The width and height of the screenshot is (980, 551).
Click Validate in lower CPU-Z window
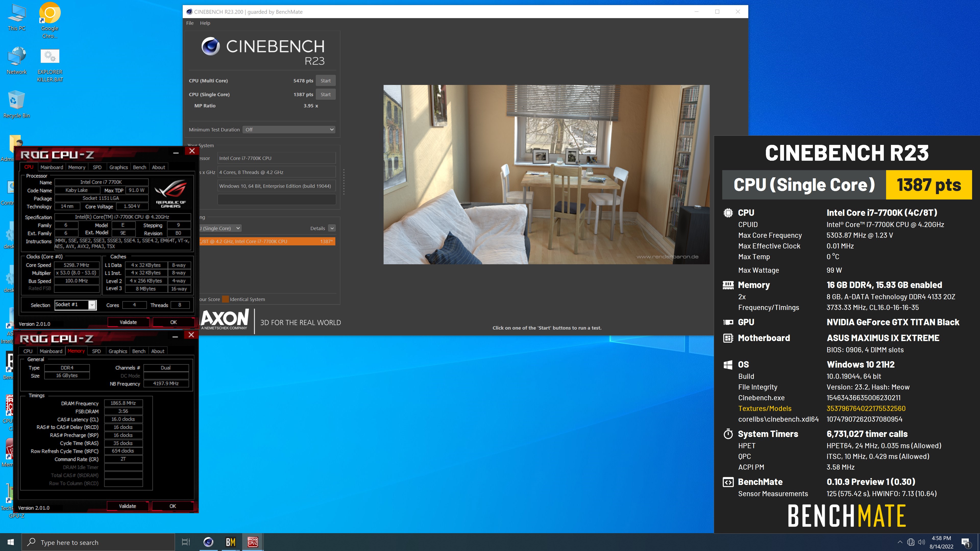(x=127, y=506)
